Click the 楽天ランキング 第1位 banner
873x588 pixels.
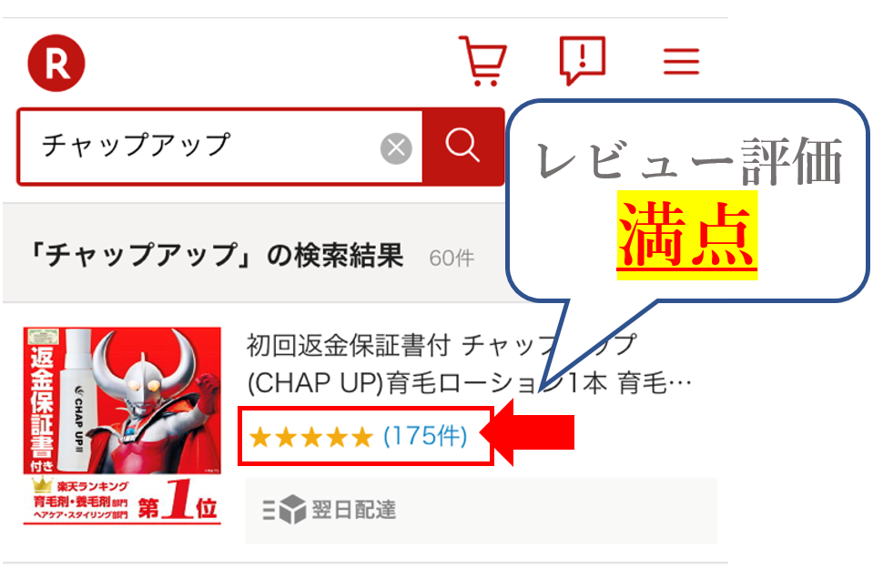[x=122, y=500]
